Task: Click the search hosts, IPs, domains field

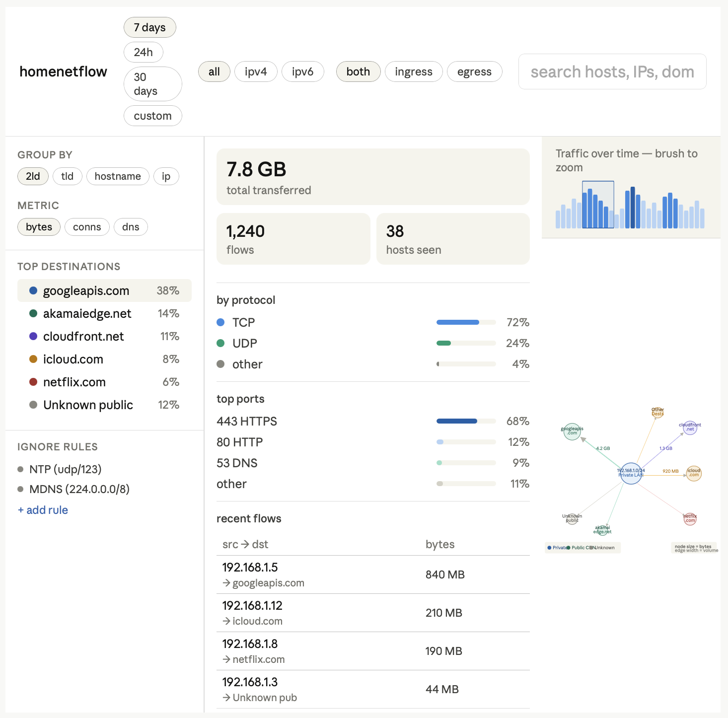Action: [612, 72]
